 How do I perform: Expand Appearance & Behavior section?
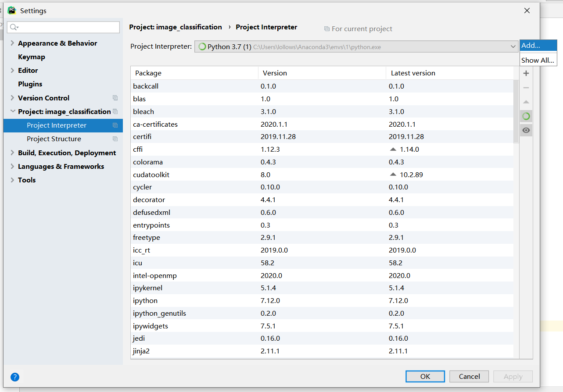click(x=12, y=43)
